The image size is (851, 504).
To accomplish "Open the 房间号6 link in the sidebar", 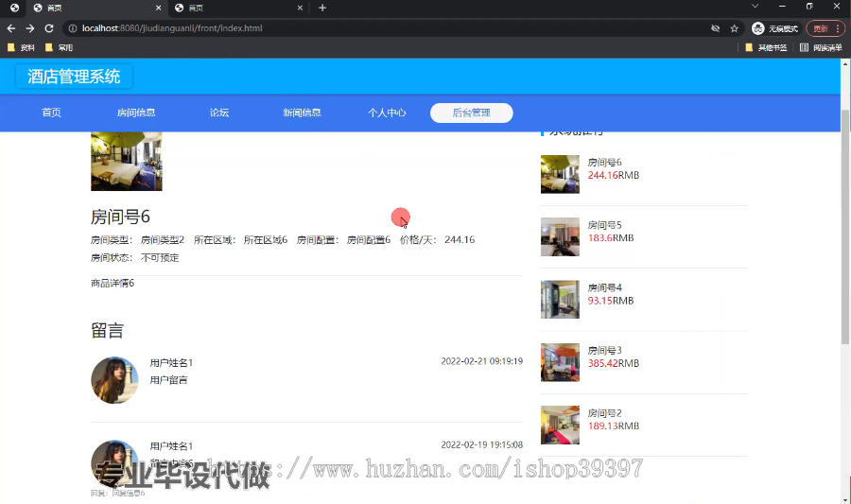I will pyautogui.click(x=604, y=163).
